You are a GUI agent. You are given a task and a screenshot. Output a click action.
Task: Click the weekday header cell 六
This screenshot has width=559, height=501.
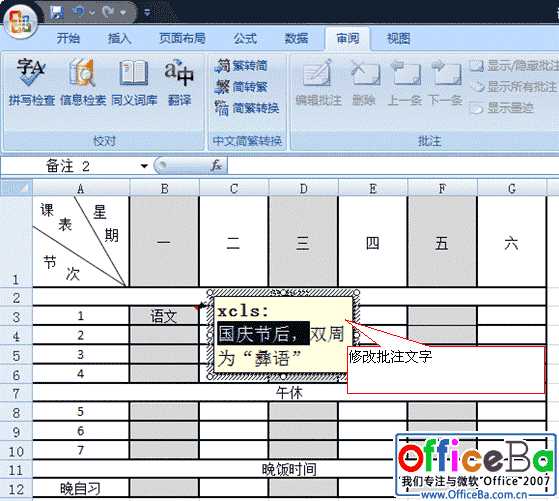(512, 242)
